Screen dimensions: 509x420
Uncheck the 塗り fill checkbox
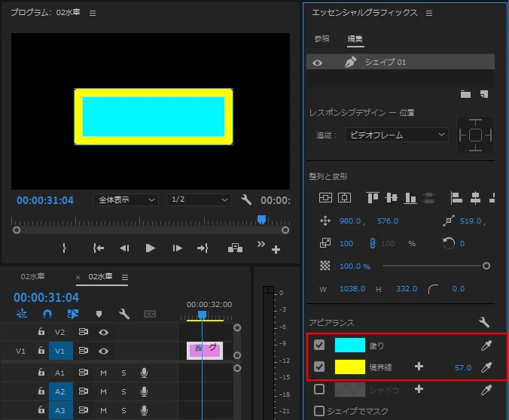point(319,345)
